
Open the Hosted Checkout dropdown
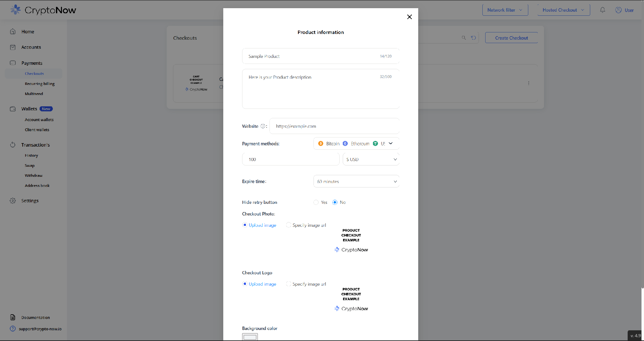click(x=563, y=10)
